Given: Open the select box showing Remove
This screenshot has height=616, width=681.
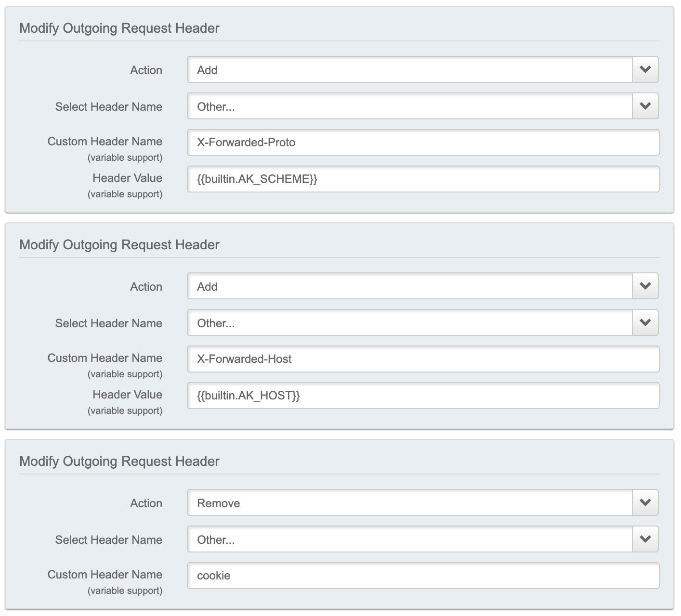Looking at the screenshot, I should (409, 503).
